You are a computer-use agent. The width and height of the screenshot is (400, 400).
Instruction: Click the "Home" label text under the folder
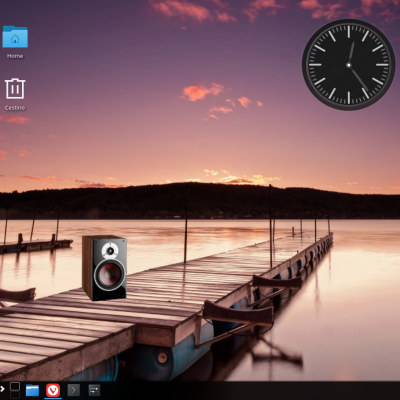point(15,56)
